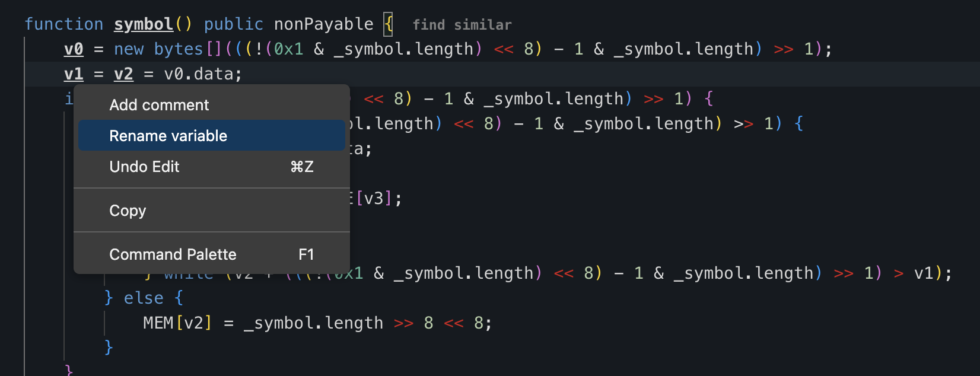Image resolution: width=980 pixels, height=376 pixels.
Task: Open Command Palette from the context menu
Action: tap(173, 254)
